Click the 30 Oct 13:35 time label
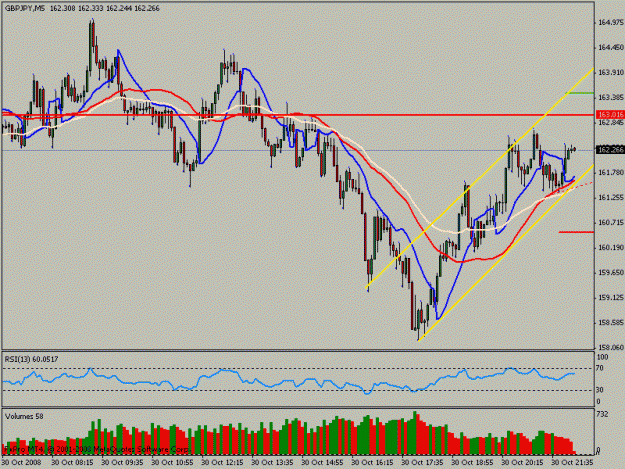The width and height of the screenshot is (625, 469). (272, 463)
